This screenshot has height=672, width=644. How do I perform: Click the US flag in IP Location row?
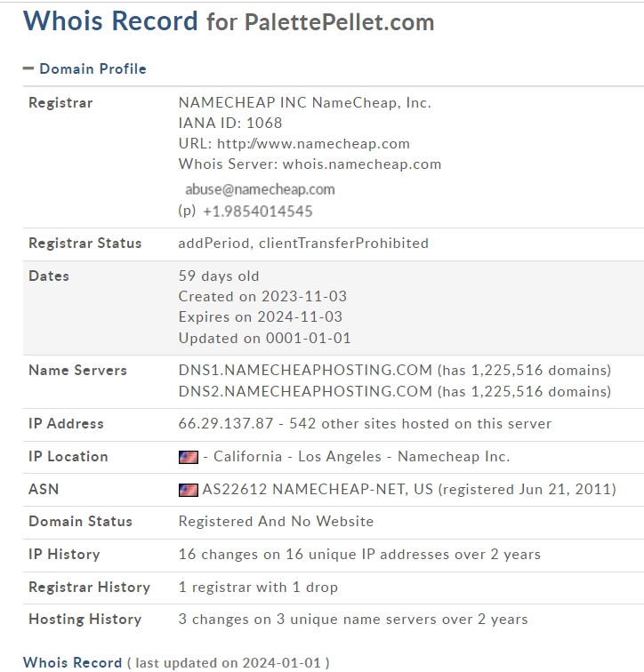[189, 457]
